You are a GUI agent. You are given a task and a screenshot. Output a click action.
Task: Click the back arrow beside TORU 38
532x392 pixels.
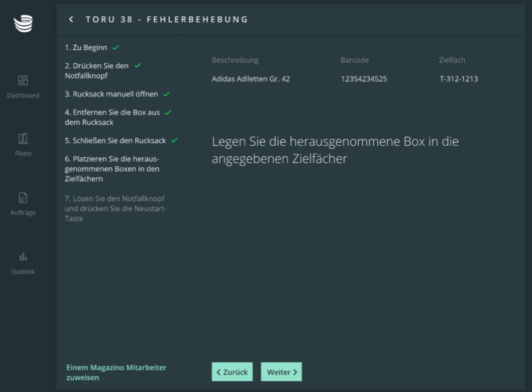click(71, 19)
